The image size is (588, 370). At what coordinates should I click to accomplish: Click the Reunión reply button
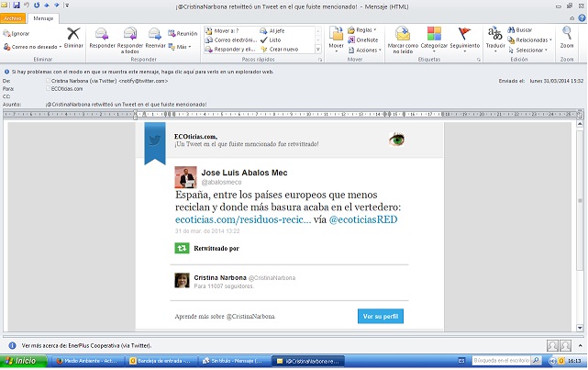[x=183, y=33]
